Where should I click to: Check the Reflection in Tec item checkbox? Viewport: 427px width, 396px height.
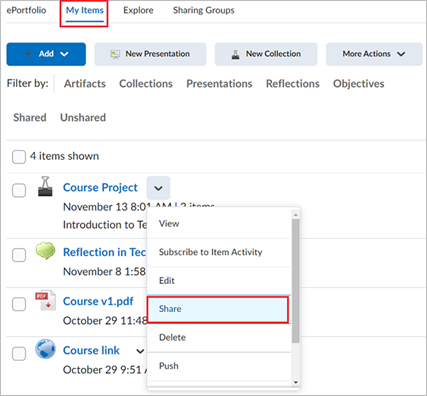pos(19,255)
